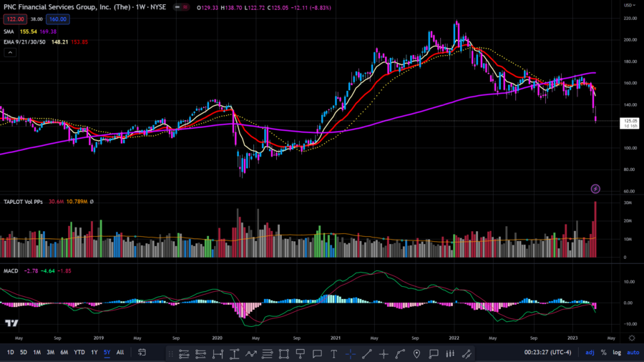Select the rectangle shape drawing tool

(x=284, y=354)
